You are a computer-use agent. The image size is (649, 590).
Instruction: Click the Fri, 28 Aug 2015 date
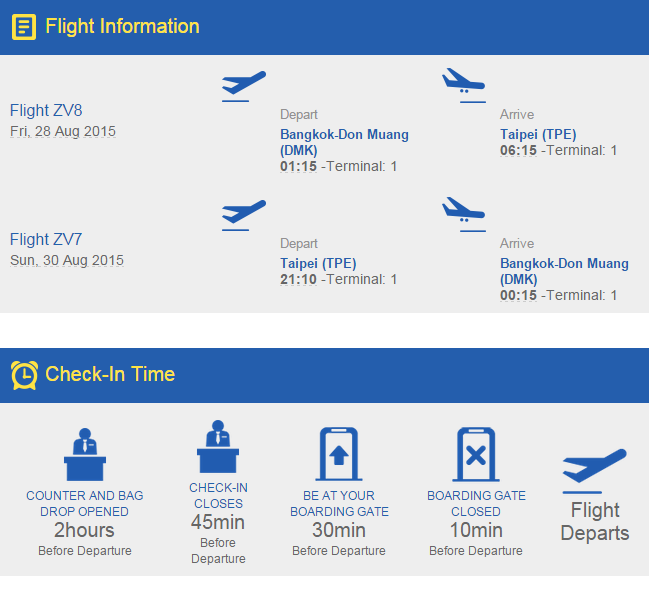tap(63, 131)
